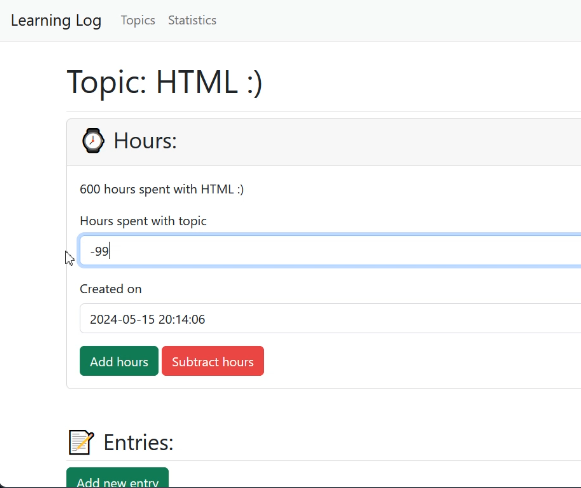The image size is (581, 488).
Task: Click the Add new entry button
Action: (x=117, y=478)
